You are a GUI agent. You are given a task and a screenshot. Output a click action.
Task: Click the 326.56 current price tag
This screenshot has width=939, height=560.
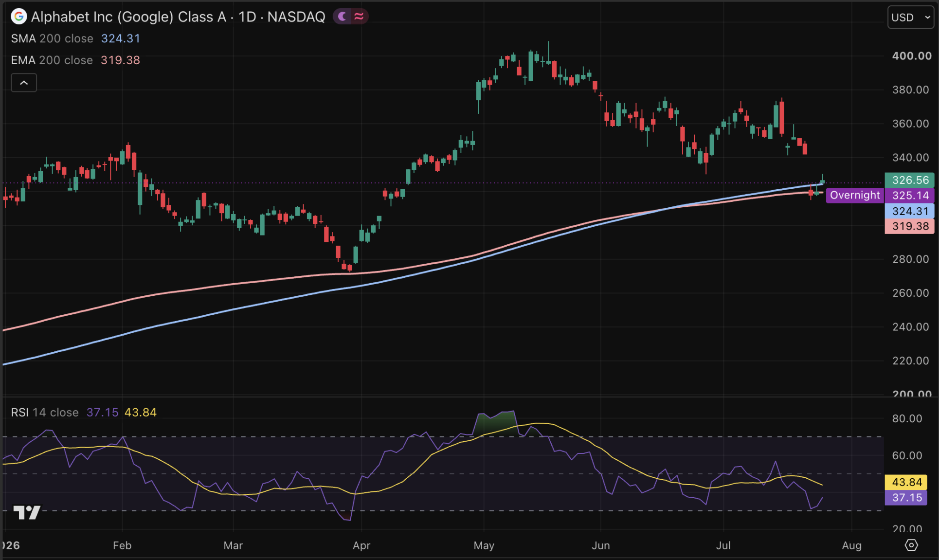909,180
